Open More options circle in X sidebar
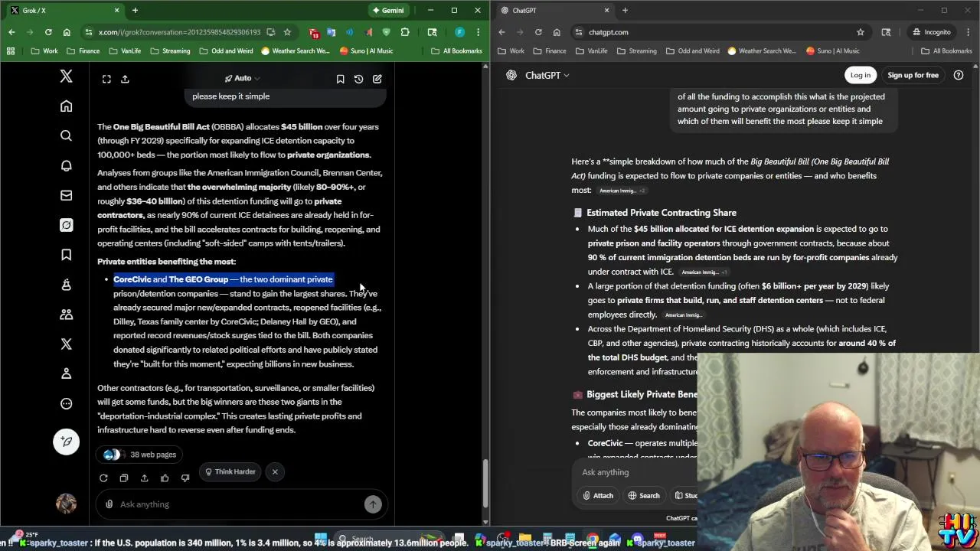Screen dimensions: 980x551 [x=66, y=403]
